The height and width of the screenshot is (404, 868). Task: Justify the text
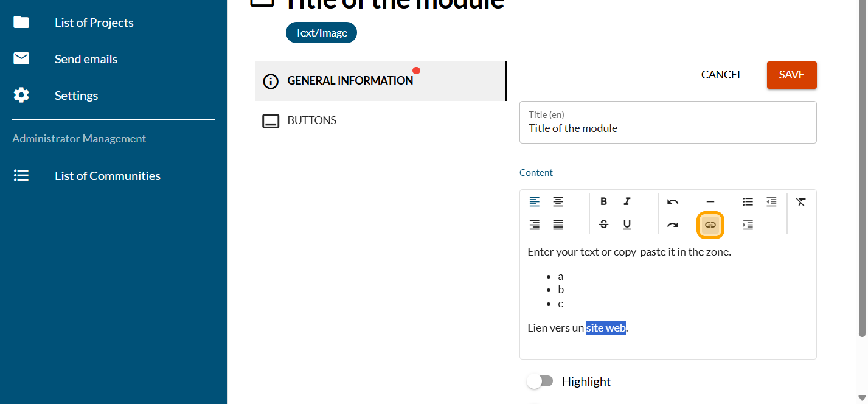[x=558, y=225]
